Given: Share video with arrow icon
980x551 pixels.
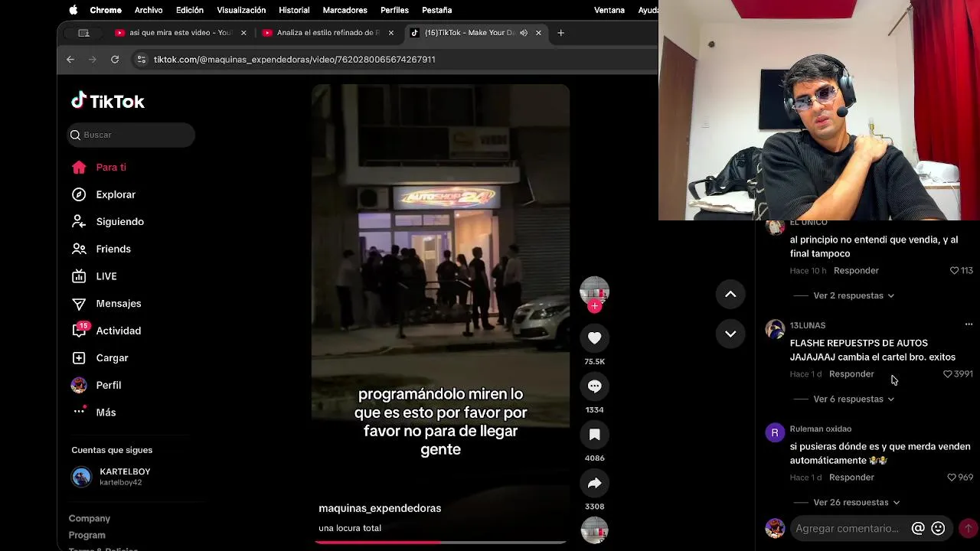Looking at the screenshot, I should point(594,483).
